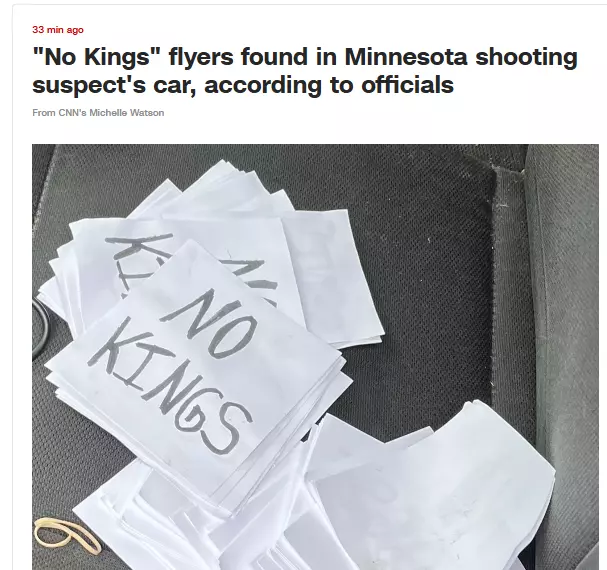Click the Michelle Watson author name
Screen dimensions: 607x570
point(127,113)
